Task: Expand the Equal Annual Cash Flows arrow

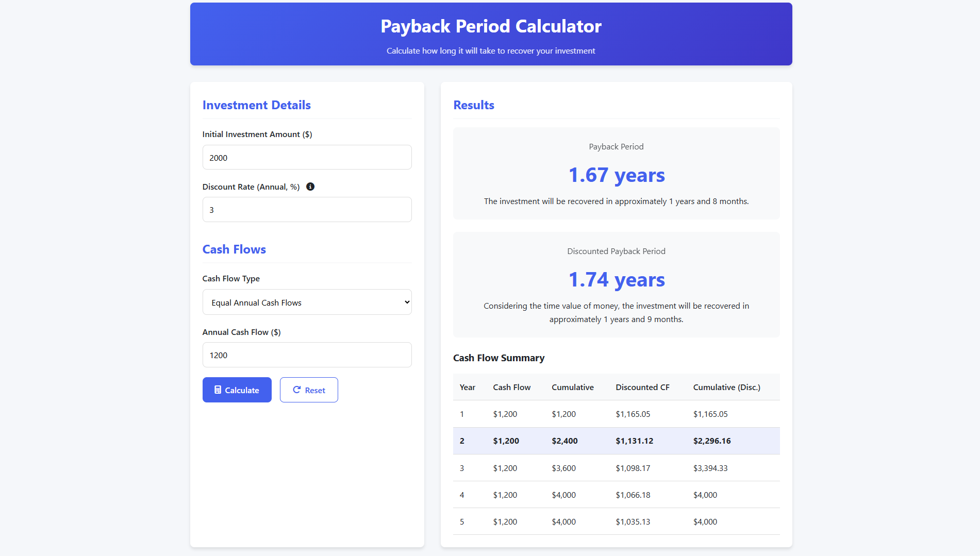Action: [x=407, y=302]
